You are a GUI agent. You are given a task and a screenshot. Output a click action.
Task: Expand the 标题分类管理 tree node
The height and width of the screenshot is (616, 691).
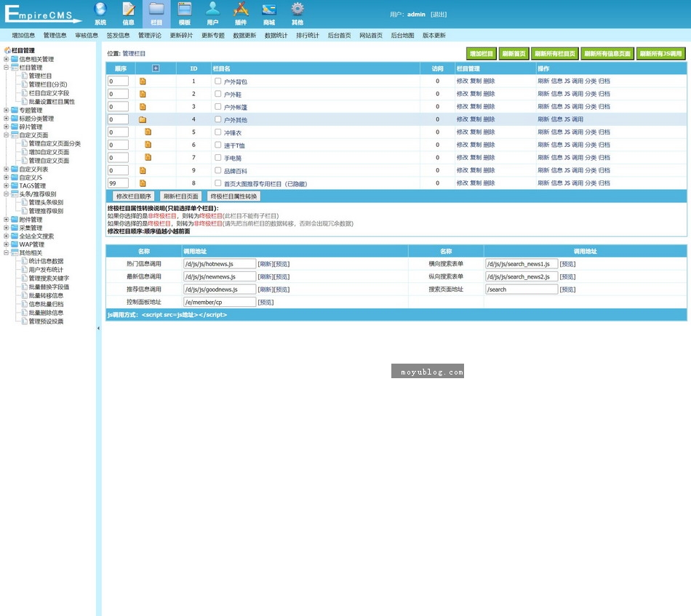6,119
